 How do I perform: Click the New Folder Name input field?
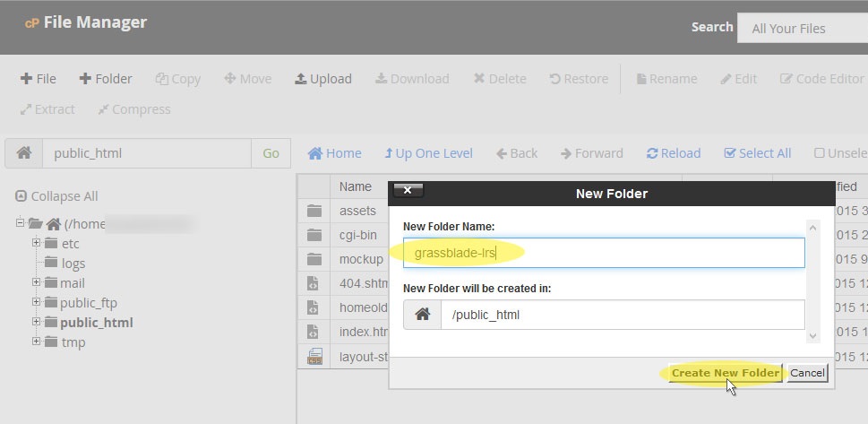[604, 253]
